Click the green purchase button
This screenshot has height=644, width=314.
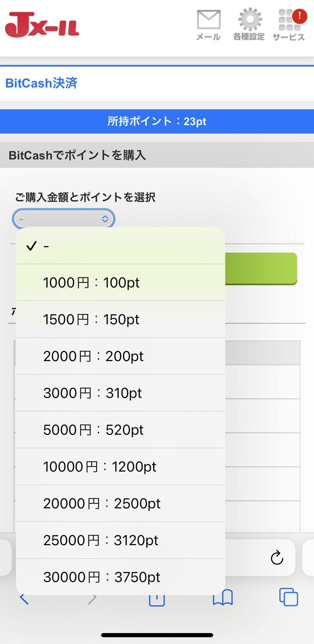pos(261,269)
